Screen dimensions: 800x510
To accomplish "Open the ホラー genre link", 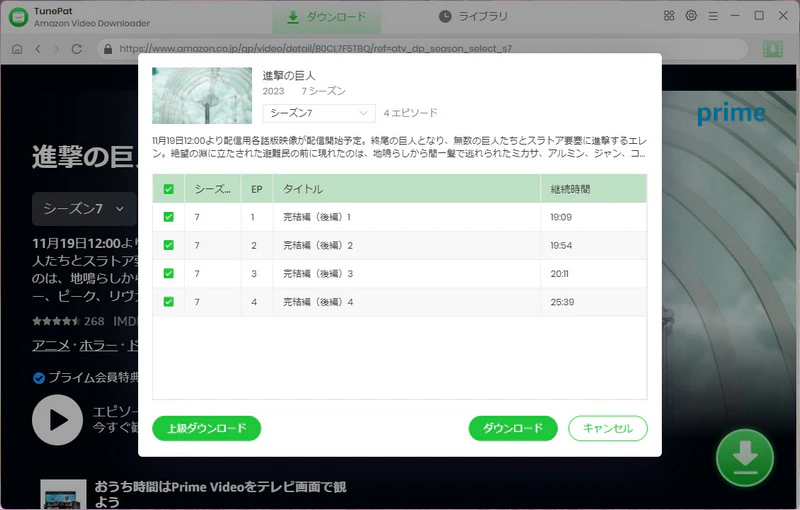I will tap(98, 346).
